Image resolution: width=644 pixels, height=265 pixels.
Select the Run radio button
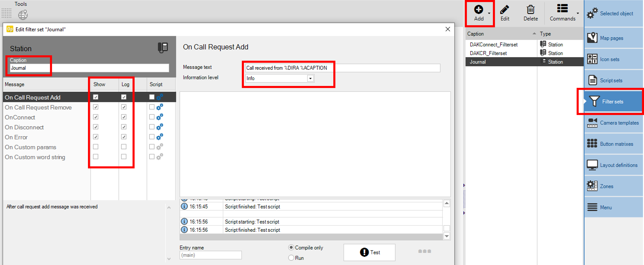click(x=291, y=258)
